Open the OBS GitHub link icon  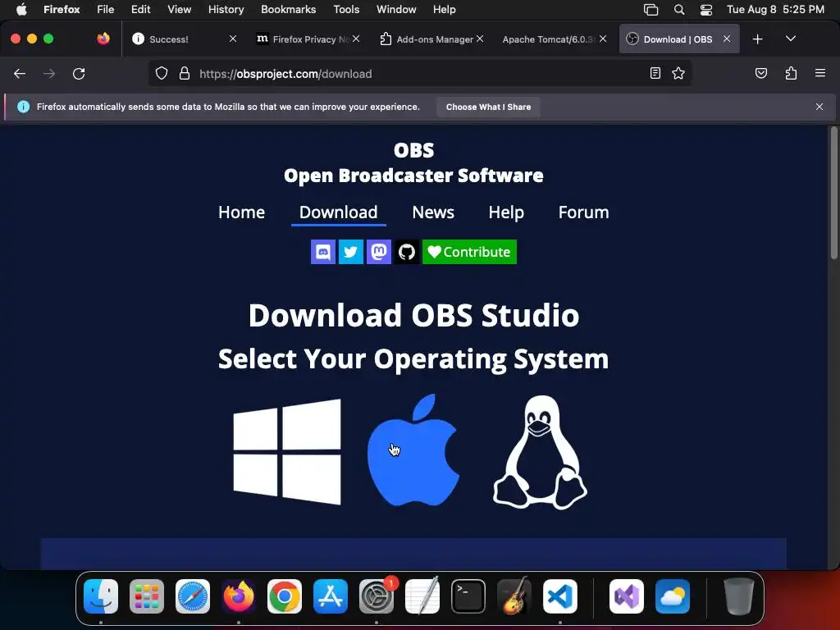click(x=407, y=252)
